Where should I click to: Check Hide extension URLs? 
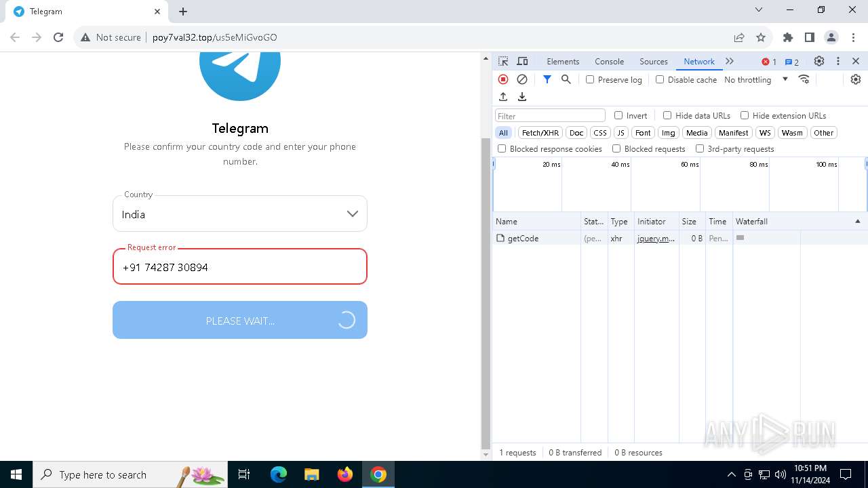745,115
